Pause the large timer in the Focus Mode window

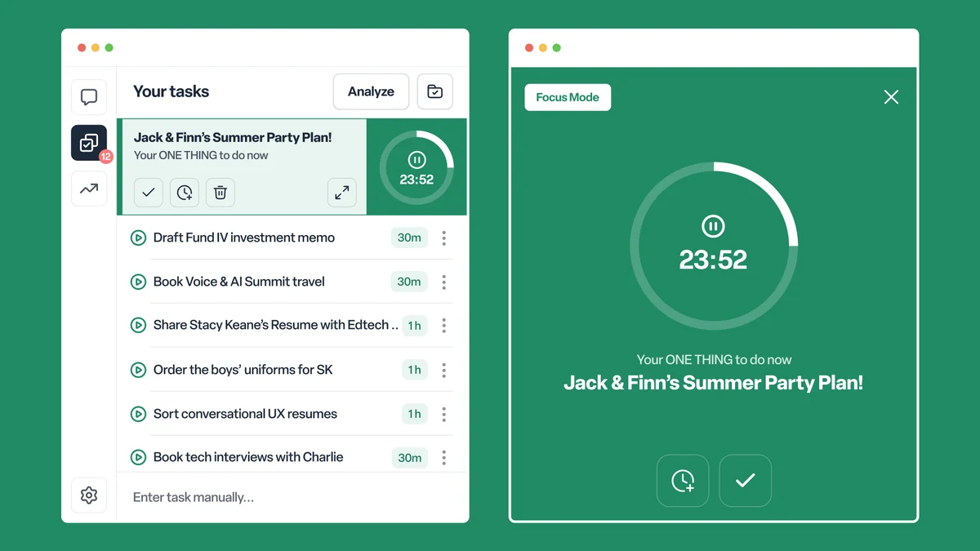click(x=713, y=226)
